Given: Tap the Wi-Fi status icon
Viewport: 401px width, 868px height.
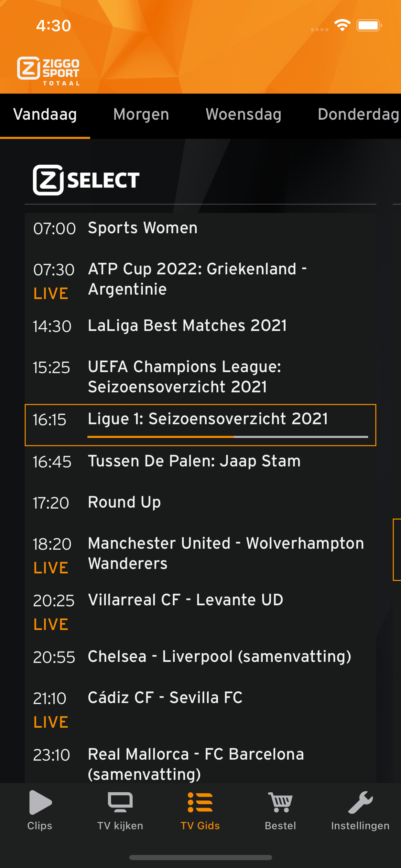Looking at the screenshot, I should coord(342,25).
